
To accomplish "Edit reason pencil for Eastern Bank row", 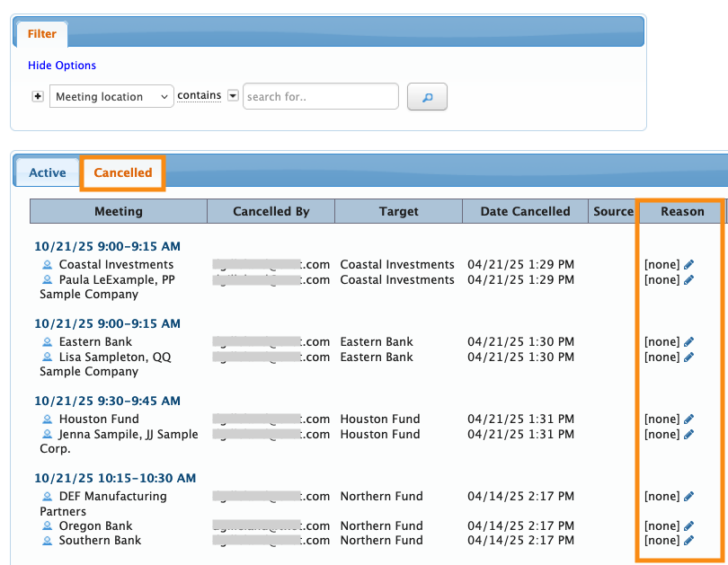I will point(689,342).
